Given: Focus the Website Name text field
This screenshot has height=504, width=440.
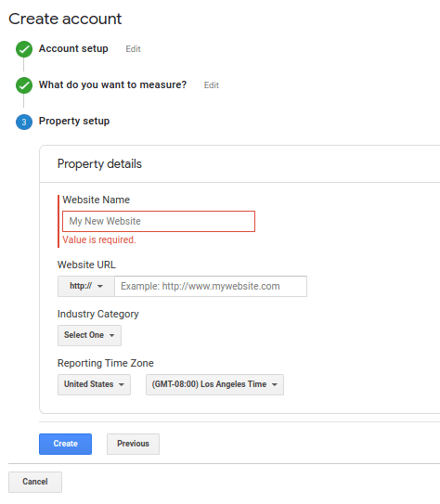Looking at the screenshot, I should pyautogui.click(x=159, y=221).
